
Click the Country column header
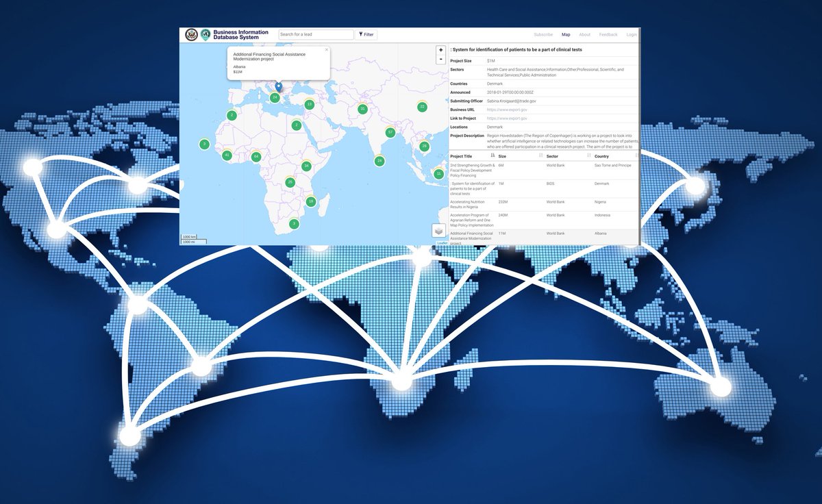pyautogui.click(x=602, y=157)
